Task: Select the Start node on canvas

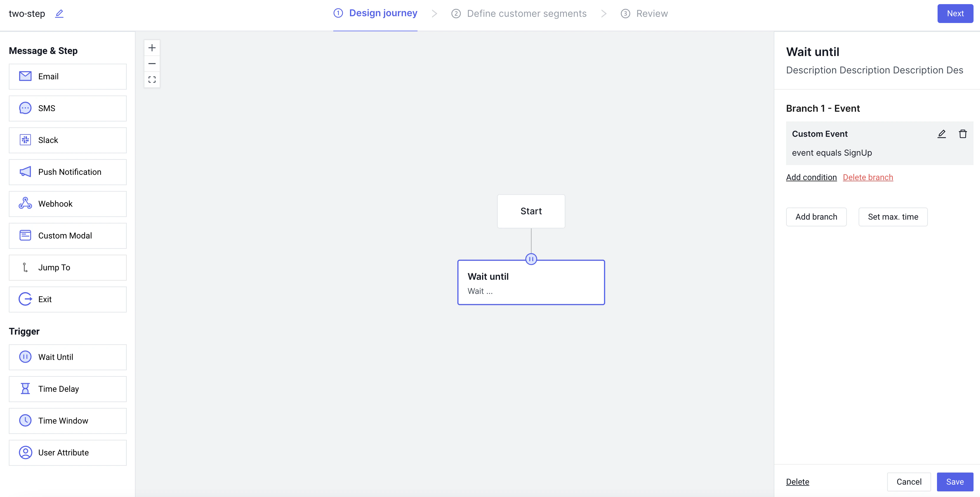Action: point(531,211)
